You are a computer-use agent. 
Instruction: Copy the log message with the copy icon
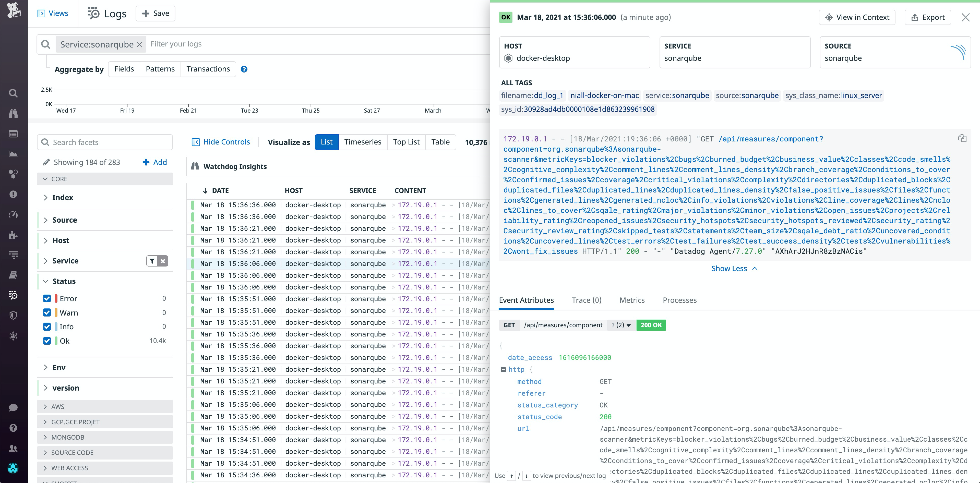coord(962,138)
